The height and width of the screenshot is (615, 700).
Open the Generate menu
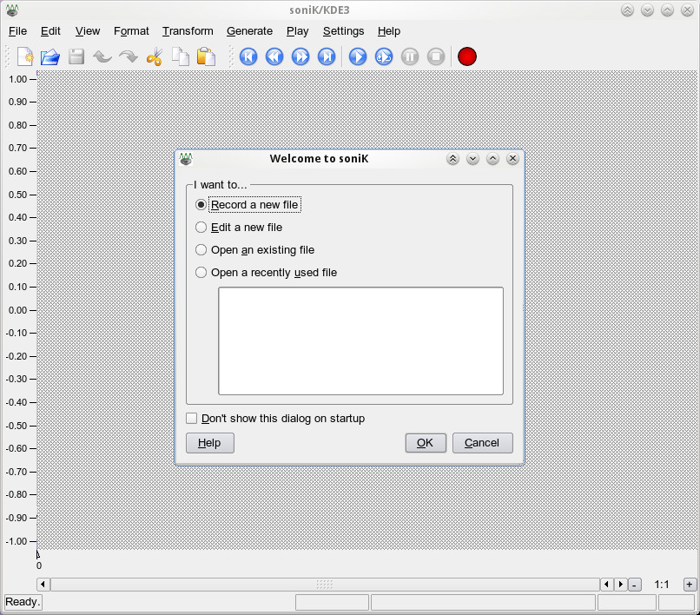pos(249,31)
